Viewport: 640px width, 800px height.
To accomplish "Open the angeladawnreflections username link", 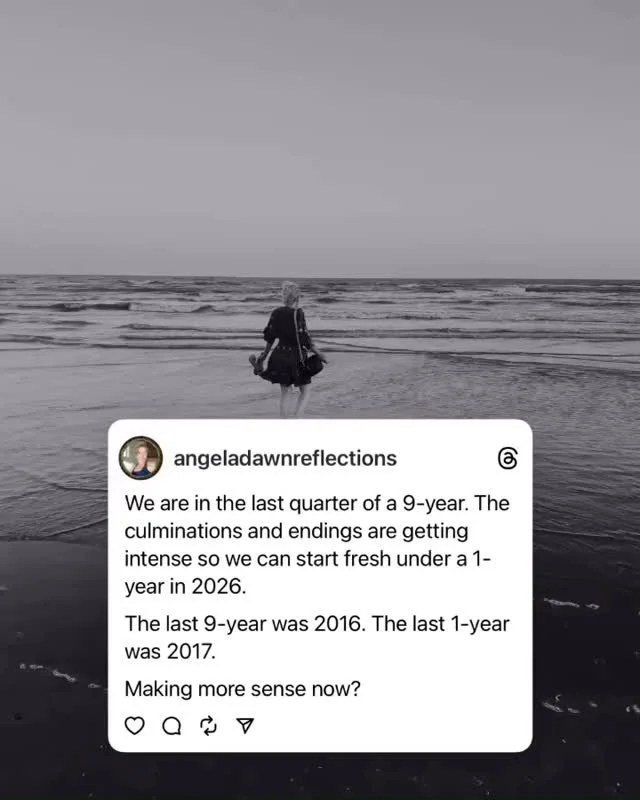I will (285, 458).
